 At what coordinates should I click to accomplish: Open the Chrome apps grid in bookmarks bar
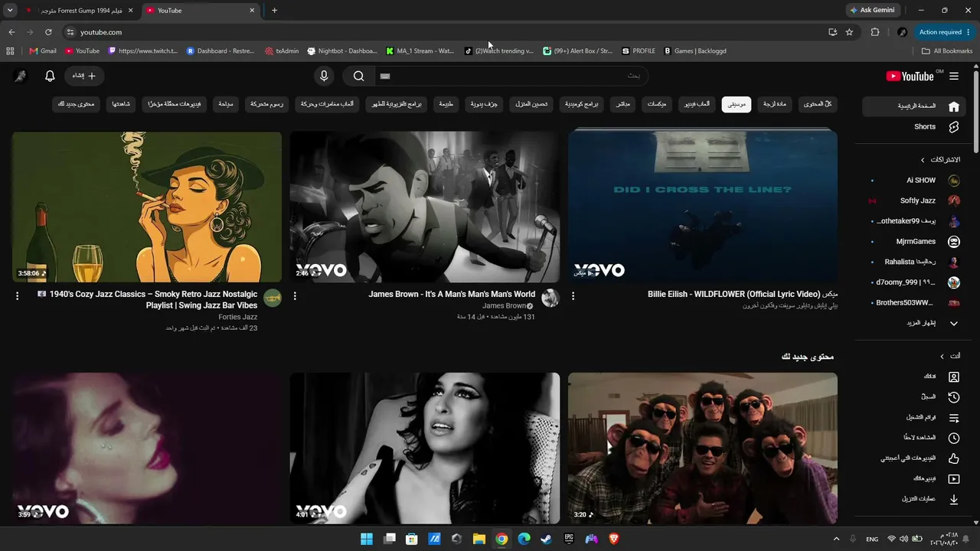pyautogui.click(x=10, y=51)
